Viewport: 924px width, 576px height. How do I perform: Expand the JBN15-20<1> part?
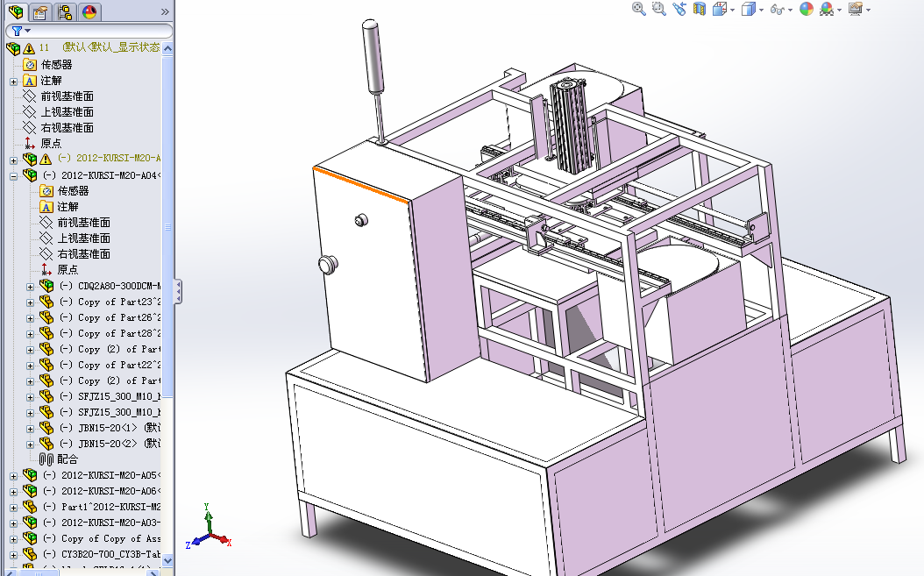30,429
